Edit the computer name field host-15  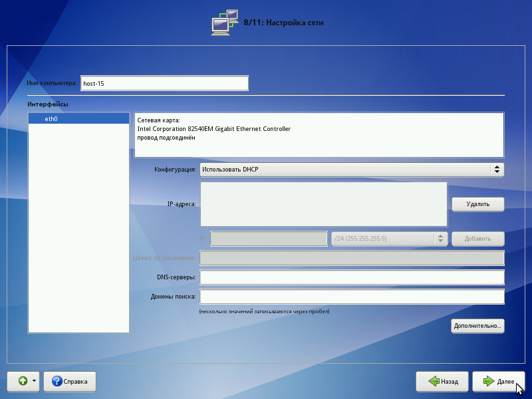click(164, 84)
